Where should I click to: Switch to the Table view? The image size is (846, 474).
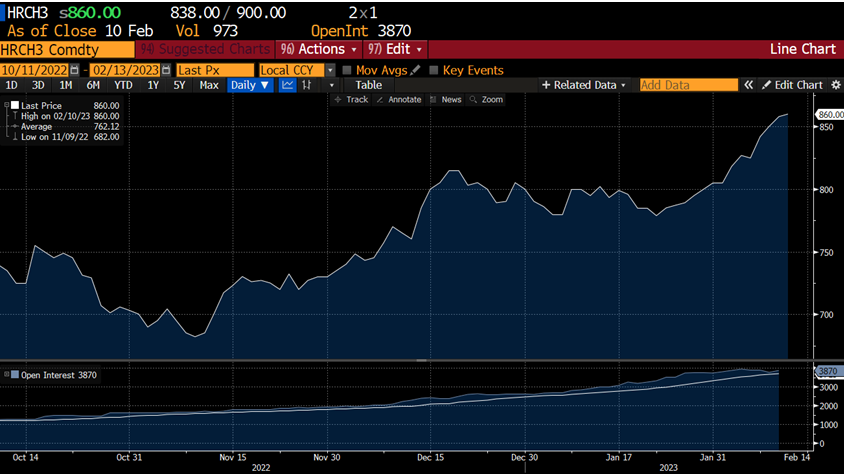click(x=368, y=86)
